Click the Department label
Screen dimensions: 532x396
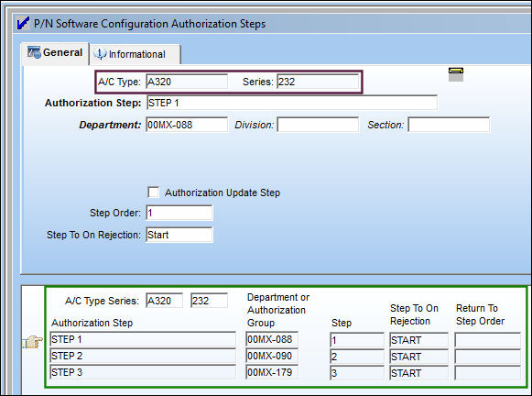110,125
